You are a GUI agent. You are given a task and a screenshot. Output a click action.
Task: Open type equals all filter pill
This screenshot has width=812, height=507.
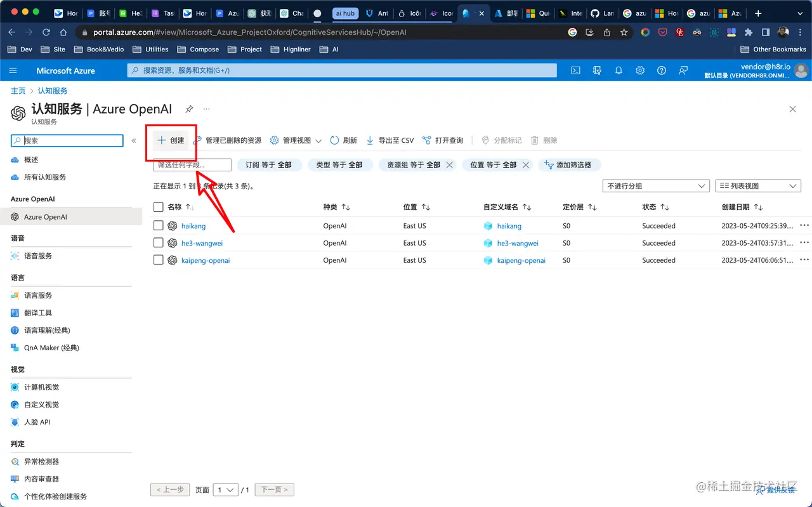pos(339,165)
